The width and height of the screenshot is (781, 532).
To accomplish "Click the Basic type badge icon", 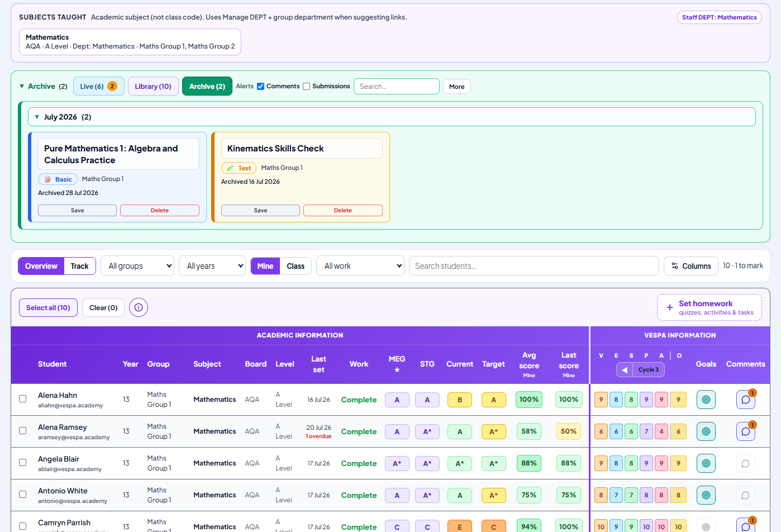I will 48,179.
